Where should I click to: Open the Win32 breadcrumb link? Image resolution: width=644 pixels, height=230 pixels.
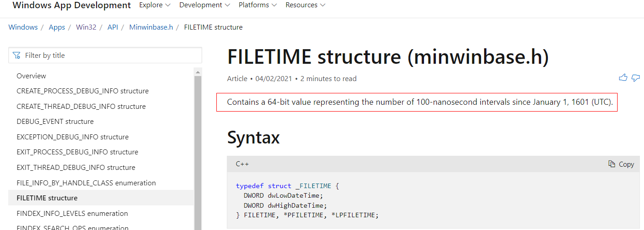tap(86, 27)
